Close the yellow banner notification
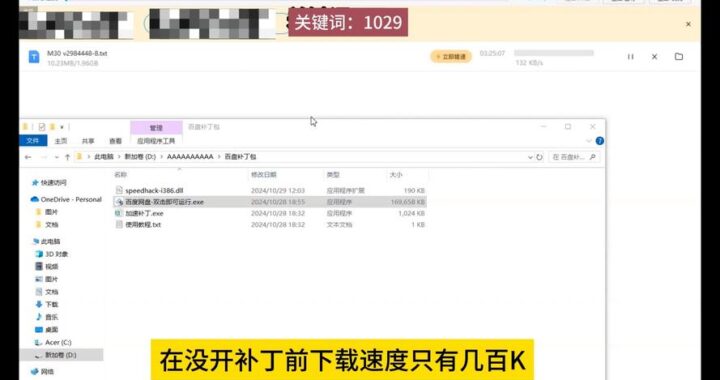 [x=688, y=24]
